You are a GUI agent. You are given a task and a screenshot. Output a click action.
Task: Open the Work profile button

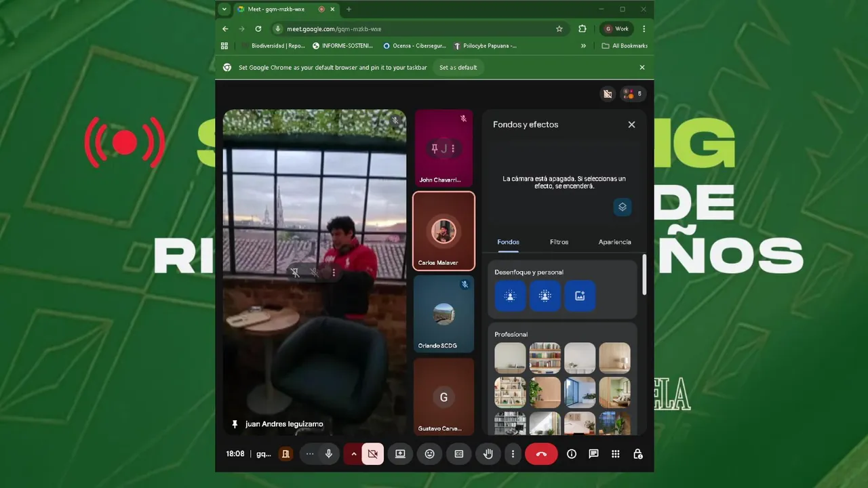click(617, 29)
